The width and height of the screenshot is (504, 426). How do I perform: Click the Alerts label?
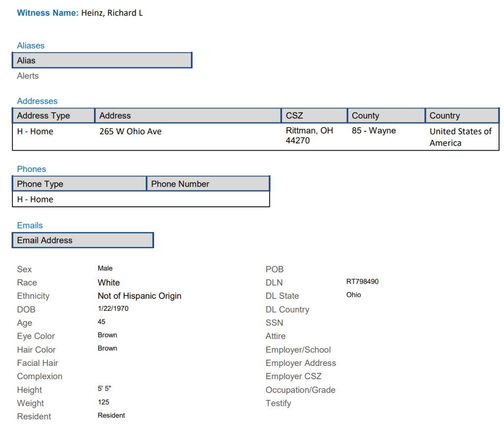point(28,76)
